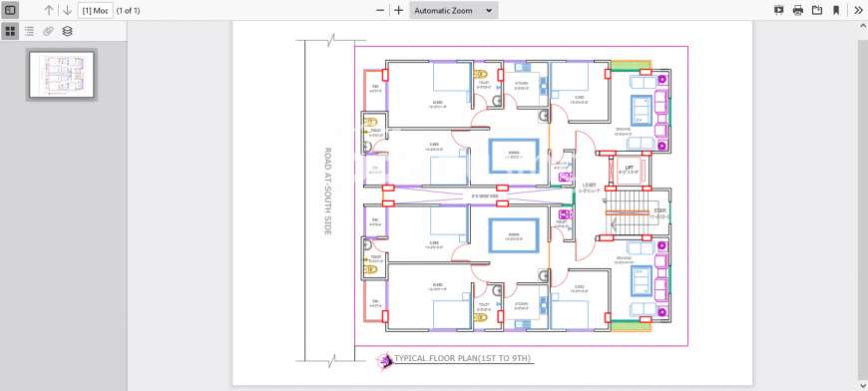Show thumbnails view in sidebar

click(x=10, y=31)
